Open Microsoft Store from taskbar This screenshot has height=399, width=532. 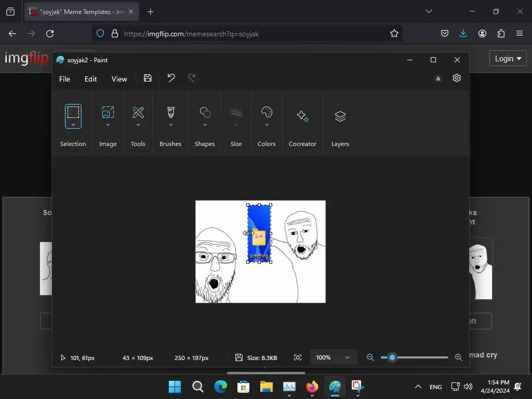[243, 387]
